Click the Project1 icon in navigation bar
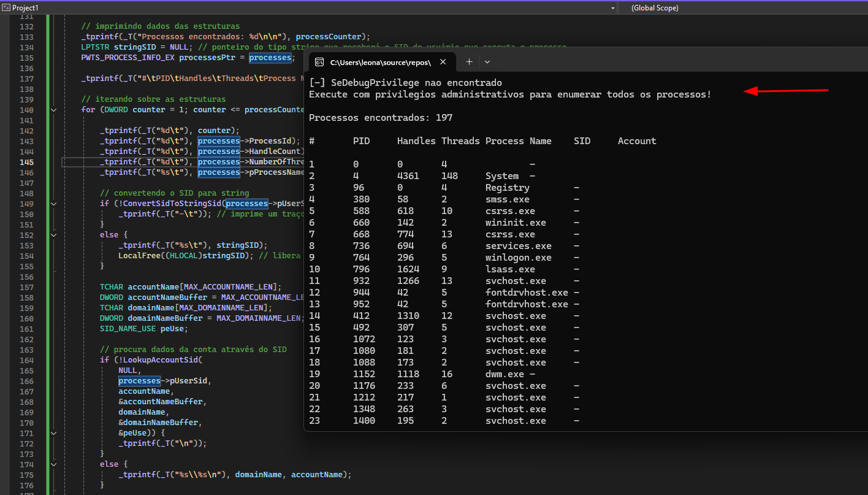The width and height of the screenshot is (868, 495). point(6,7)
